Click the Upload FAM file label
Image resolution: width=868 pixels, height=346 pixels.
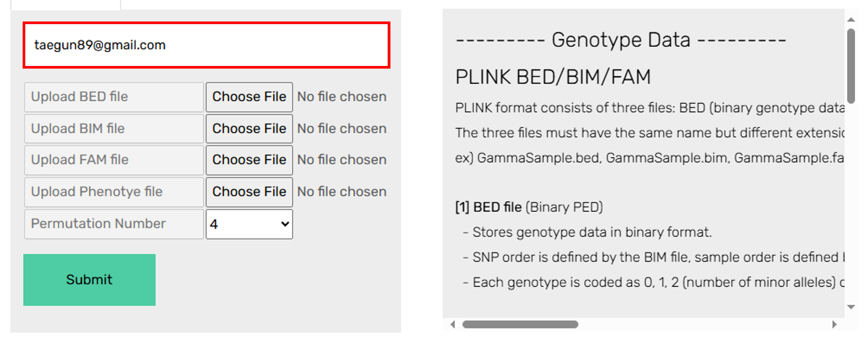(x=80, y=160)
